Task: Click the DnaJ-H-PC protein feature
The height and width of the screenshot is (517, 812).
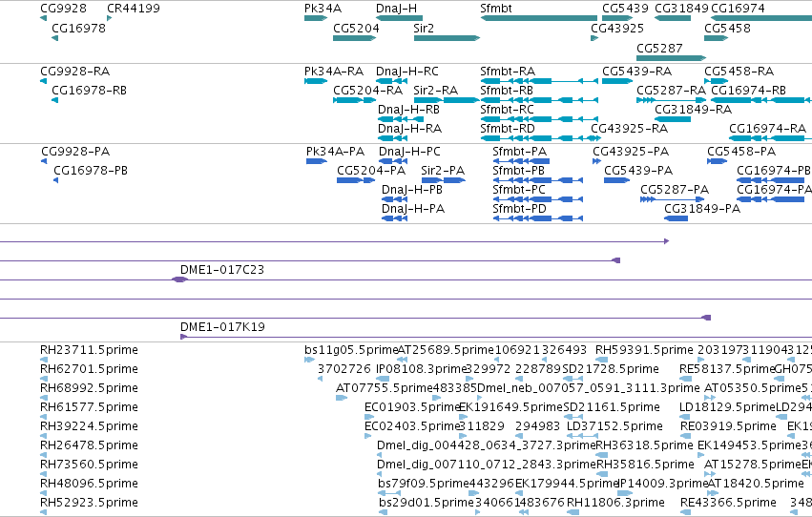Action: [x=393, y=161]
